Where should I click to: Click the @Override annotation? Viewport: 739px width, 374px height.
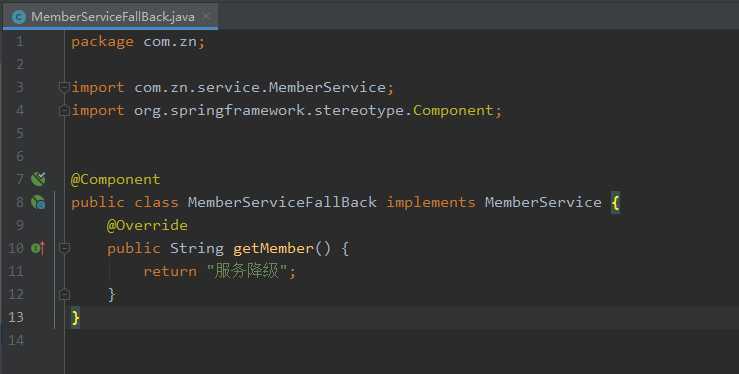(x=147, y=225)
